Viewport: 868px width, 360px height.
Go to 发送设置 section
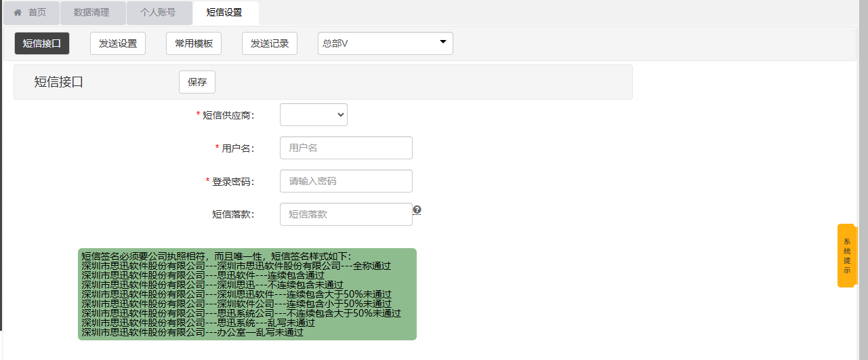tap(118, 43)
